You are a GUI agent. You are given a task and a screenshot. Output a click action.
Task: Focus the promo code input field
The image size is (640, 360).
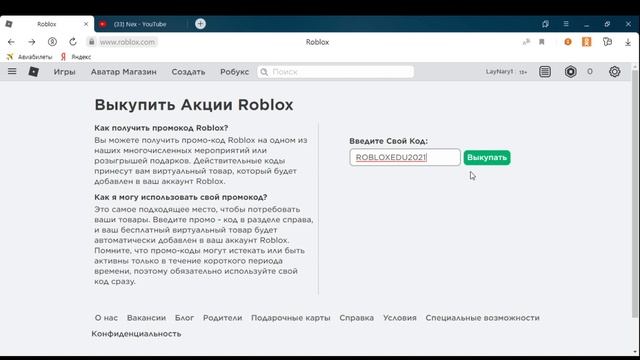(405, 158)
